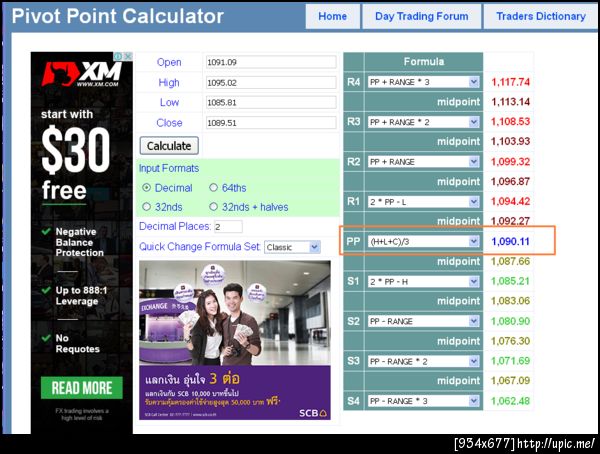Viewport: 600px width, 454px height.
Task: Close the XM advertisement with the X icon
Action: point(128,56)
